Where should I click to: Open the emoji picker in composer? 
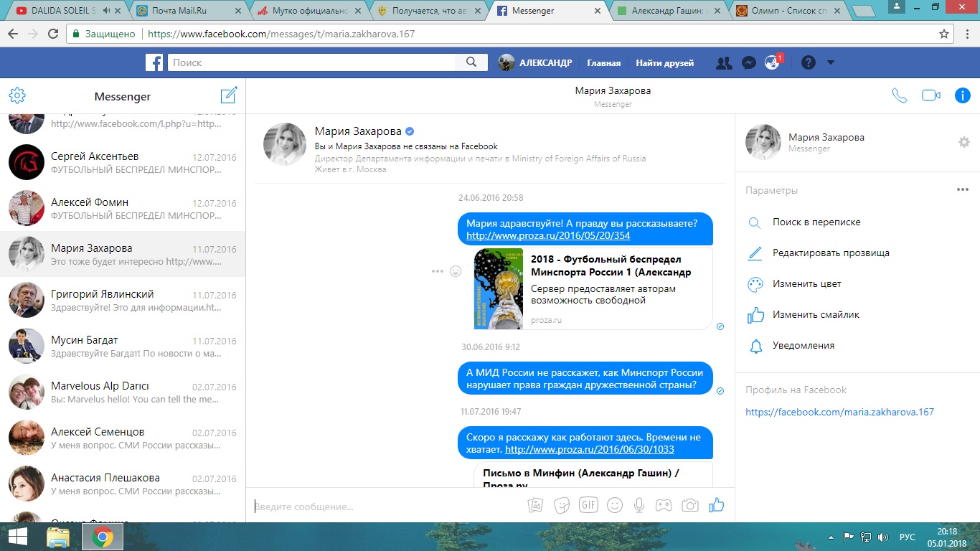point(614,505)
